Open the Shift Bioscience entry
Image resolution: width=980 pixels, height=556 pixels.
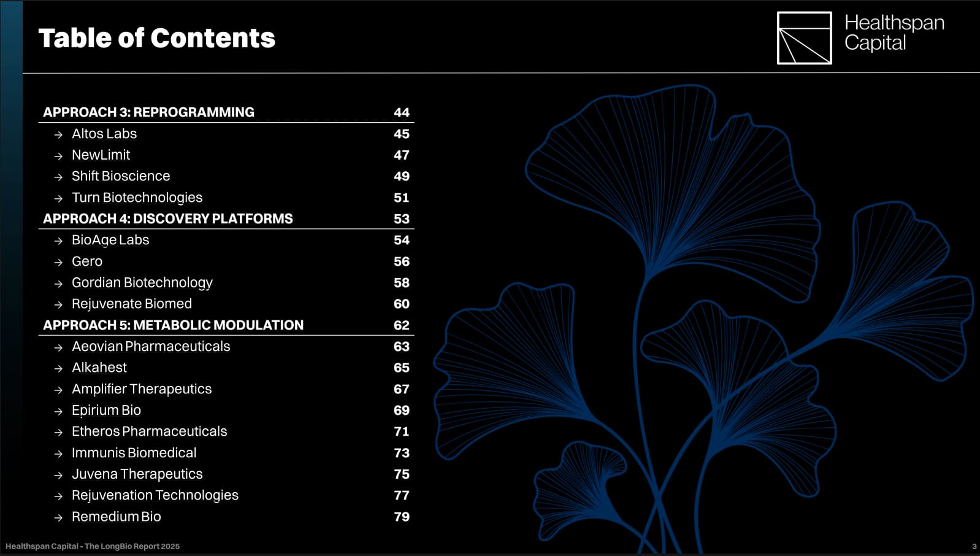pyautogui.click(x=121, y=176)
